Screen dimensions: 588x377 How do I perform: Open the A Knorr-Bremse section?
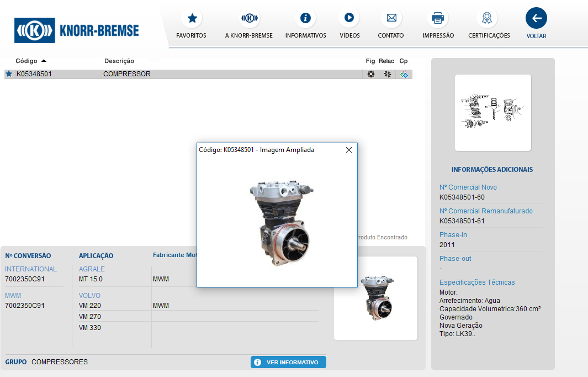(249, 18)
